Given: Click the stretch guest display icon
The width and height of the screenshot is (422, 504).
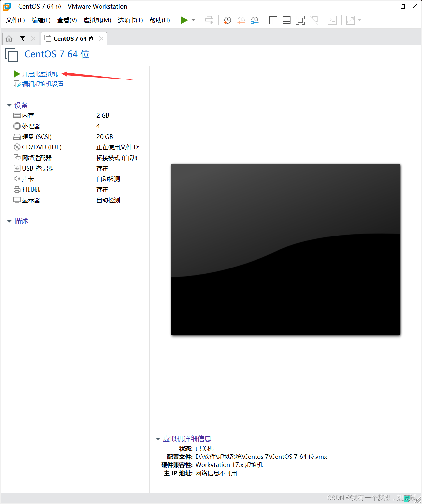Looking at the screenshot, I should (350, 20).
